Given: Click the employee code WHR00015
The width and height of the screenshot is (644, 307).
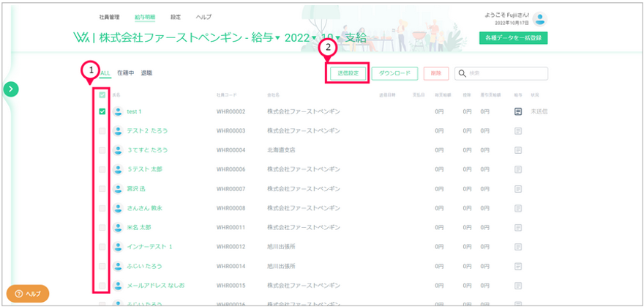Looking at the screenshot, I should click(231, 285).
